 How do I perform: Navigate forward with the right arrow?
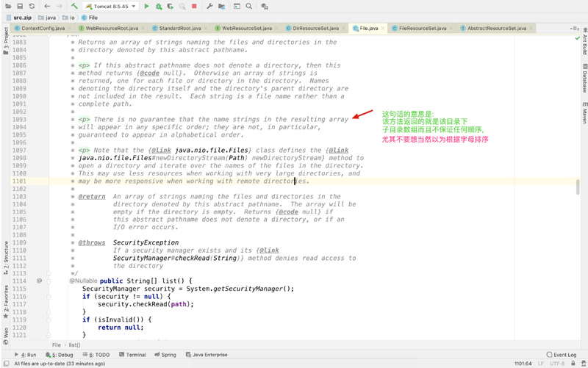(x=60, y=6)
